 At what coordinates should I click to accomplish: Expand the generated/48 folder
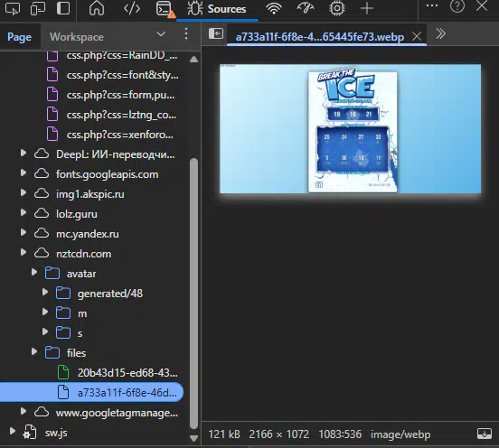(45, 293)
